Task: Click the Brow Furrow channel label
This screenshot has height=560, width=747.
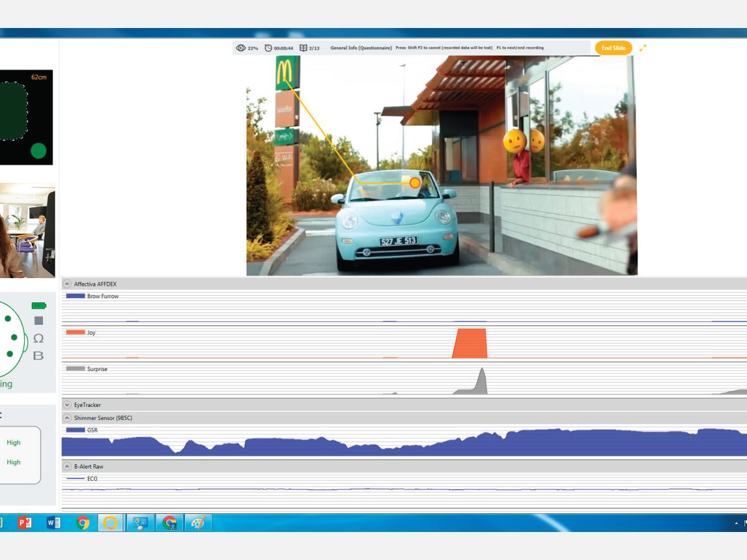Action: (103, 296)
